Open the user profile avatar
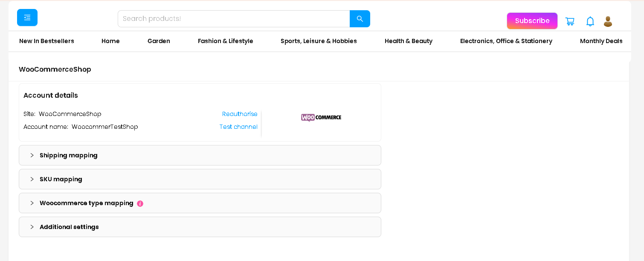 (x=608, y=21)
